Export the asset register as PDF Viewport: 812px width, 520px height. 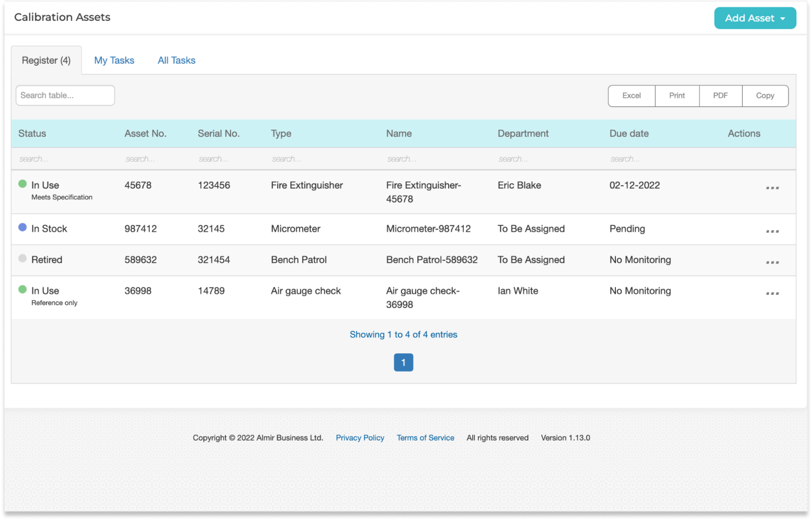point(720,96)
